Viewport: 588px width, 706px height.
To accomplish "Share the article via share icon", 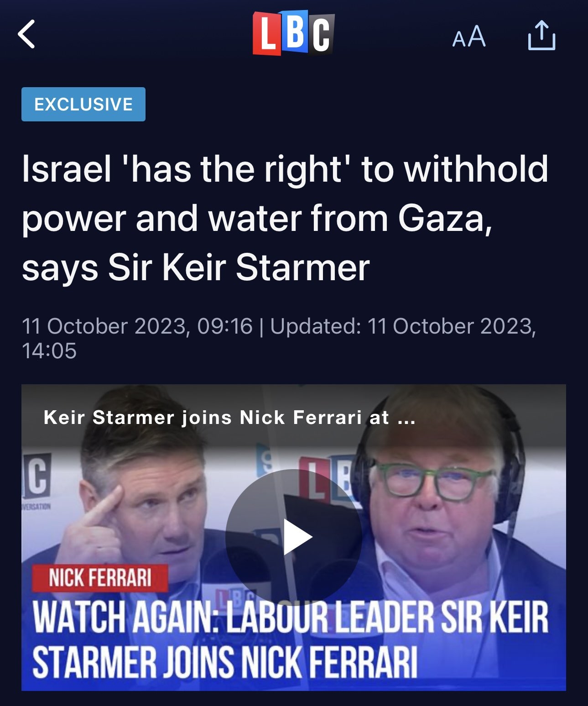I will (x=541, y=35).
